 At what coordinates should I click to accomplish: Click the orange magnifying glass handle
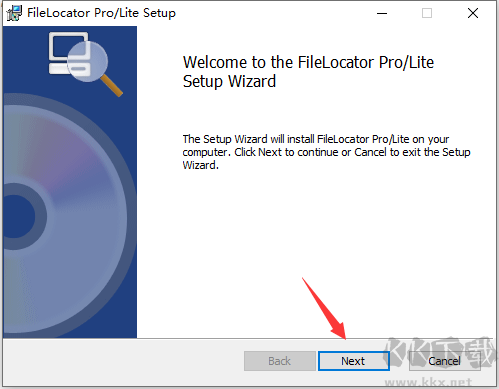pyautogui.click(x=111, y=85)
